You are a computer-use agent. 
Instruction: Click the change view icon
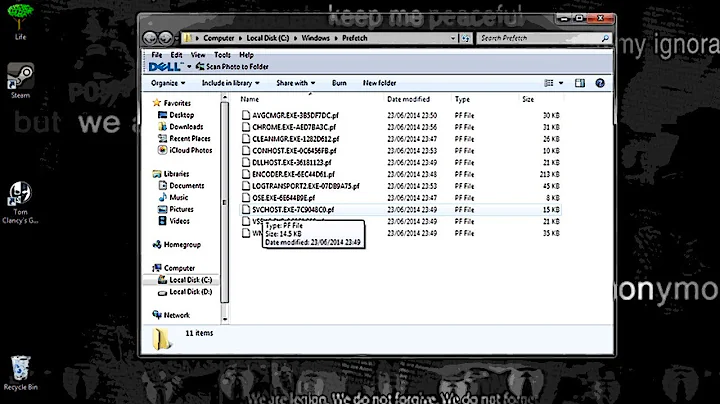point(548,83)
